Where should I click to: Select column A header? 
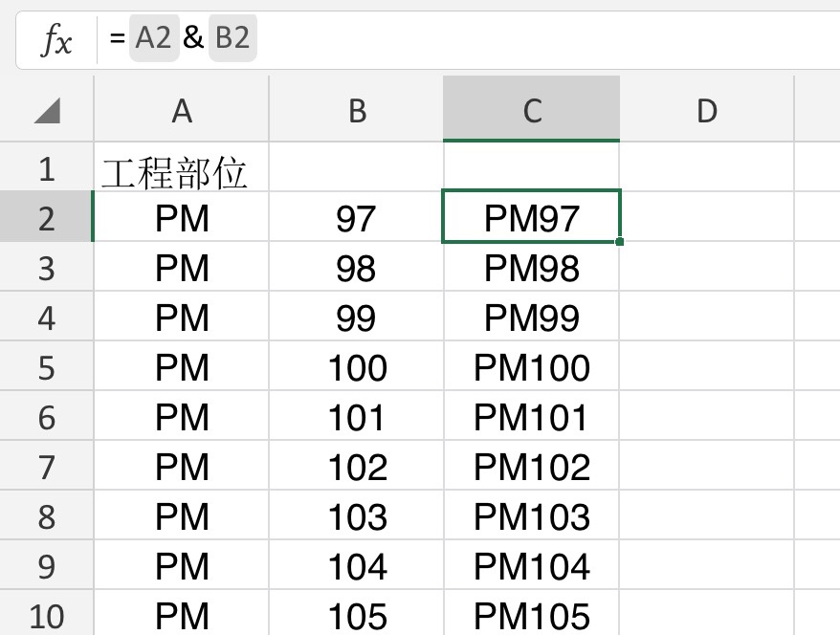(x=182, y=111)
